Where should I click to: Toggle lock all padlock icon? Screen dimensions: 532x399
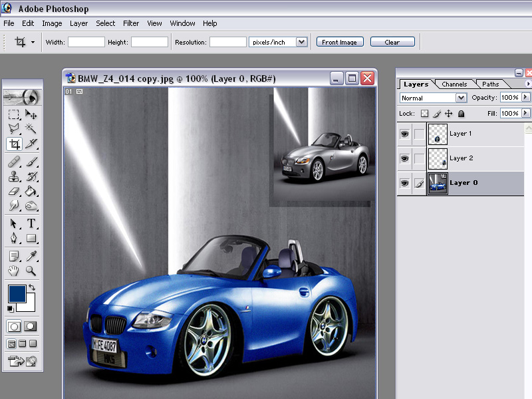(x=461, y=114)
